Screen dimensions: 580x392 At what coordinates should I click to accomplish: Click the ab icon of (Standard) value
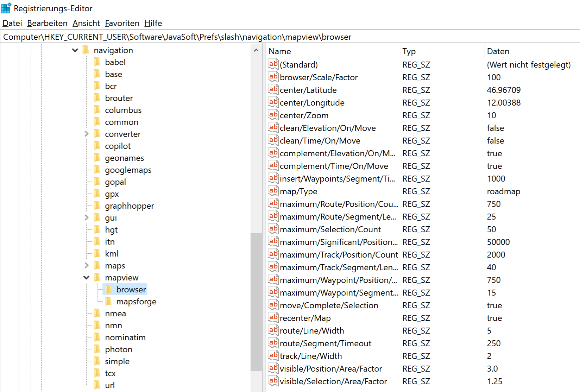273,64
